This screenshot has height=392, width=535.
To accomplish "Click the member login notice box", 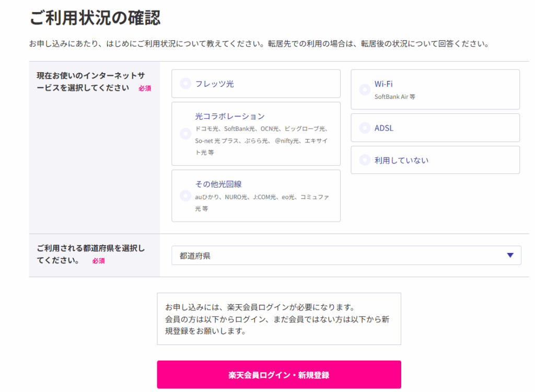I will (x=279, y=318).
